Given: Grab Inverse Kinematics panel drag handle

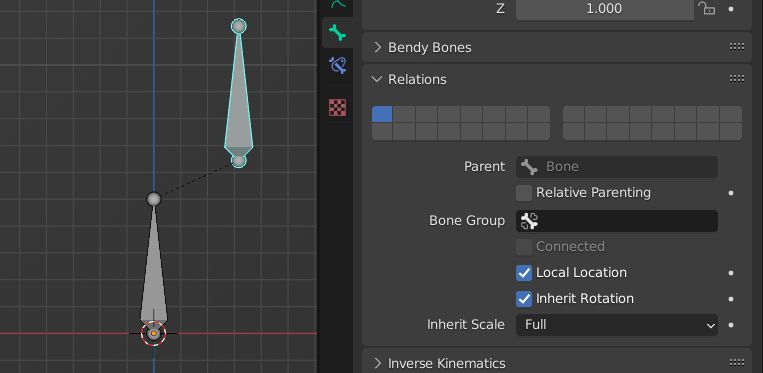Looking at the screenshot, I should click(x=737, y=362).
